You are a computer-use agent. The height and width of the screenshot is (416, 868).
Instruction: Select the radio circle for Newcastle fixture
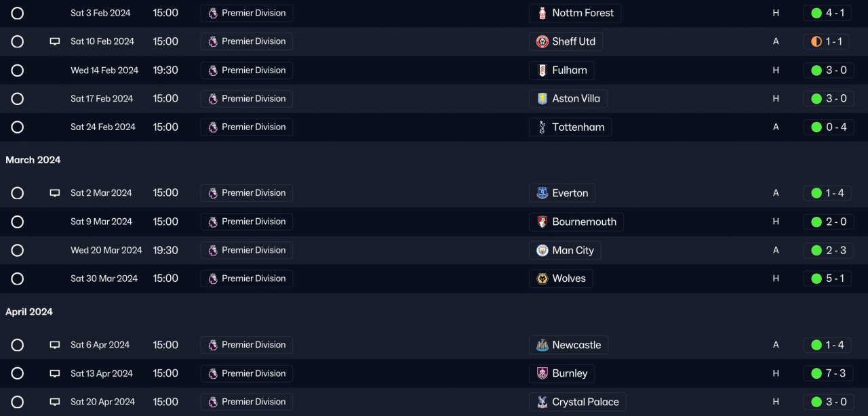pyautogui.click(x=18, y=345)
